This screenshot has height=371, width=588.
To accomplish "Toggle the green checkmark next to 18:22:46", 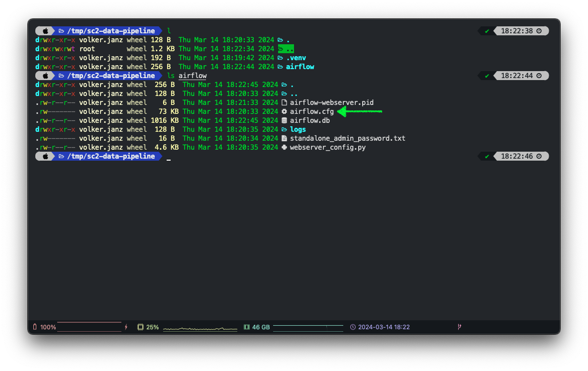I will [487, 156].
